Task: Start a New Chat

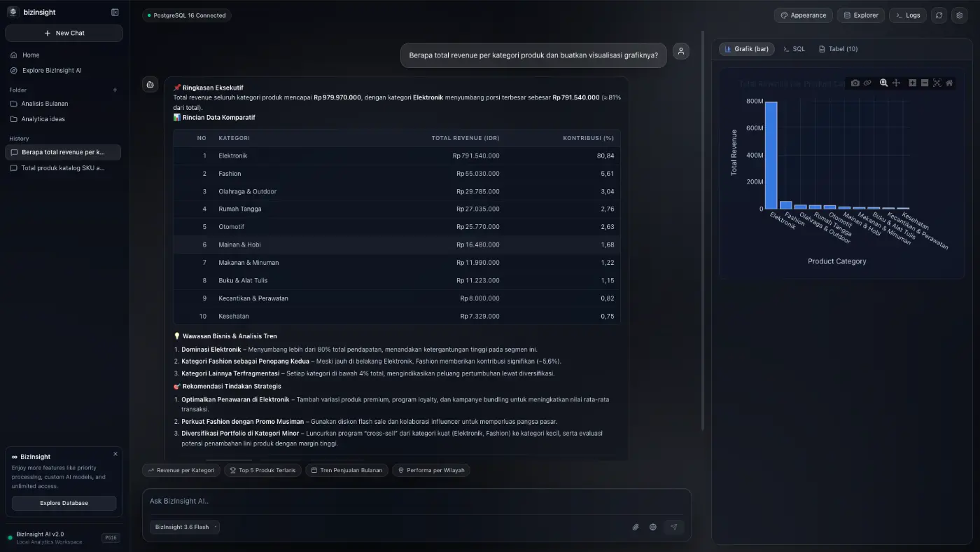Action: tap(64, 33)
